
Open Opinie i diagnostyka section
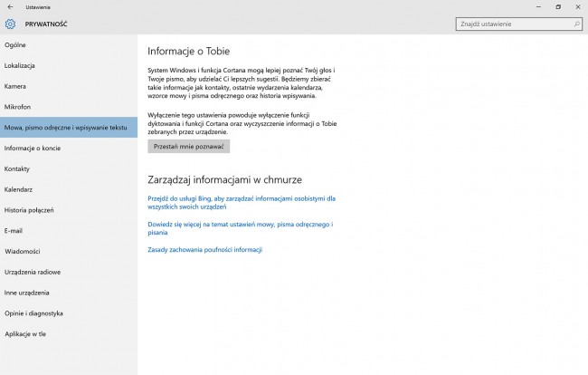69,313
